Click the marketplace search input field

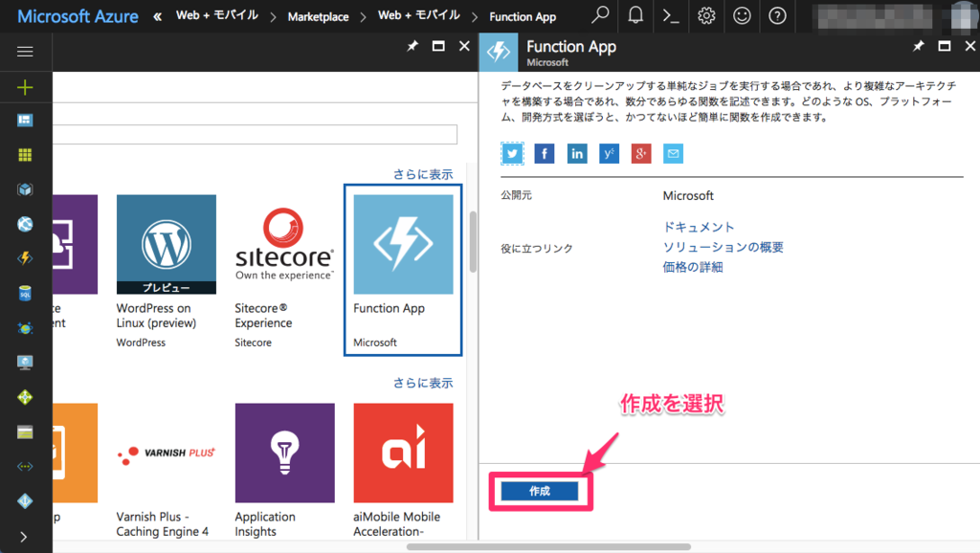click(x=255, y=134)
